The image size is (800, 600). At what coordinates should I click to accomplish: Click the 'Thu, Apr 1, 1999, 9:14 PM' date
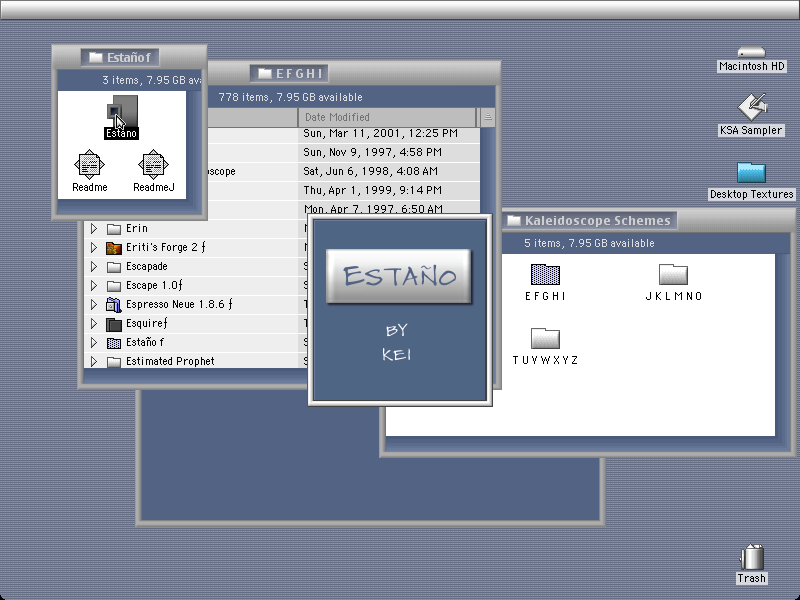point(372,190)
